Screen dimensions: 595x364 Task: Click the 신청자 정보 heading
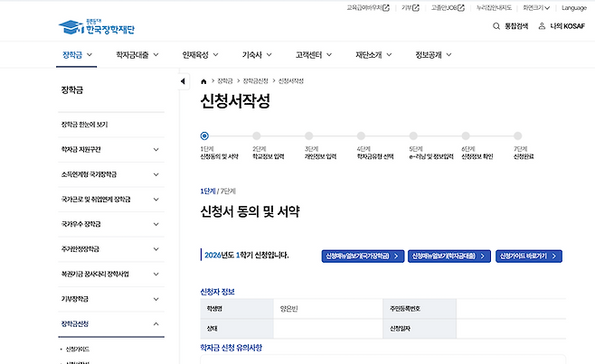[x=217, y=292]
